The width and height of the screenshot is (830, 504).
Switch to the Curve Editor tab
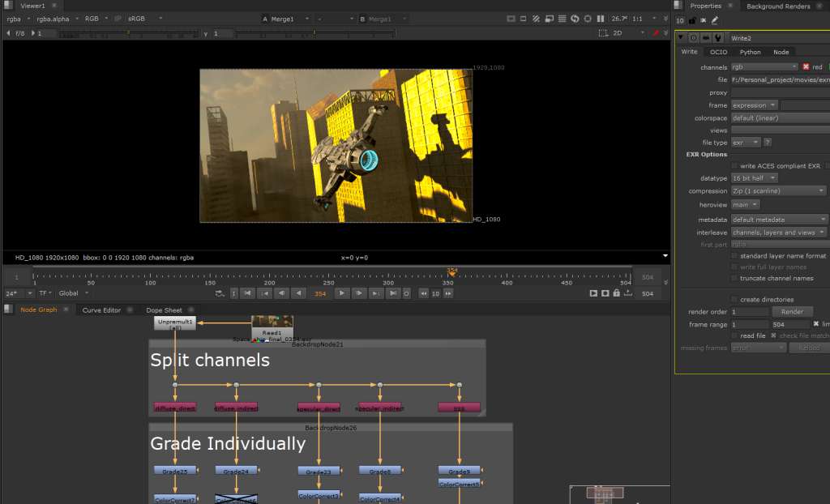coord(101,310)
